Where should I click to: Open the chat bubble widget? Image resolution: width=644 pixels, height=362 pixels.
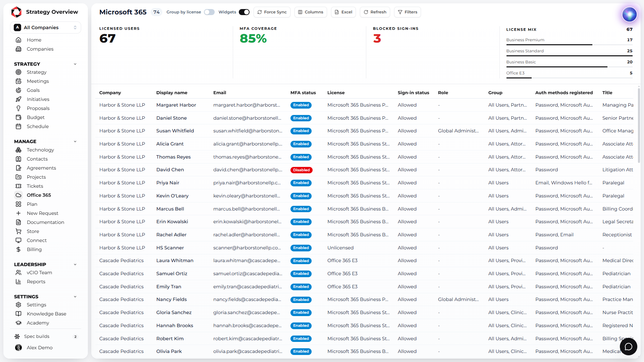(628, 347)
